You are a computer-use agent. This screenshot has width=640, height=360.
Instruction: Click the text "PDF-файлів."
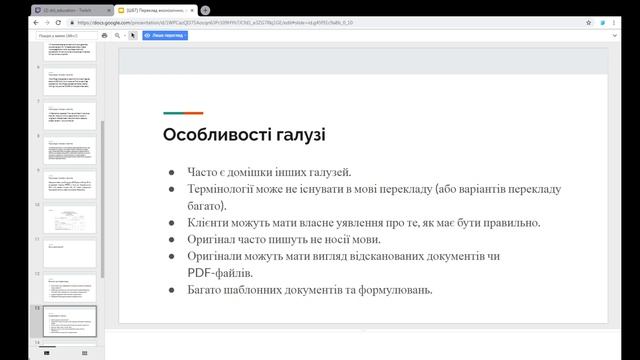click(220, 273)
